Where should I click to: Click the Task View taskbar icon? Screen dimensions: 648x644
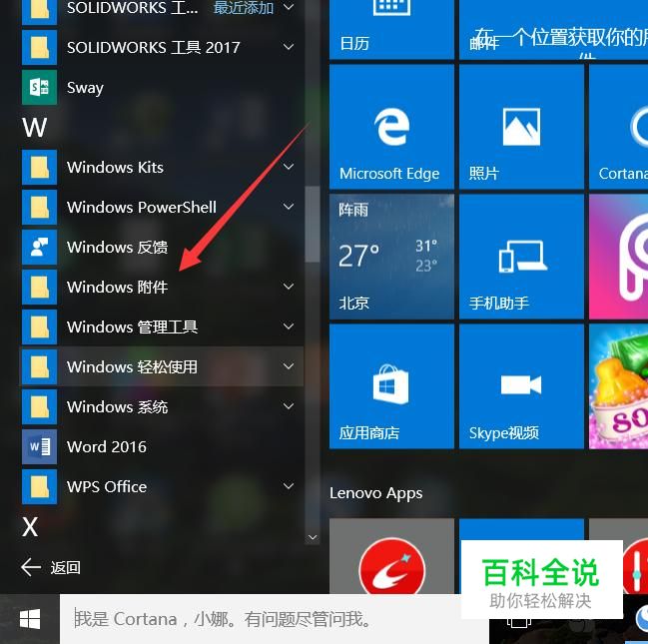pos(519,622)
